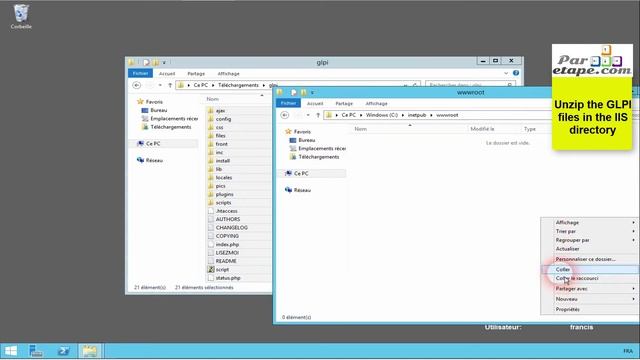Click the up arrow in wwwroot window
This screenshot has height=360, width=640.
[x=318, y=116]
